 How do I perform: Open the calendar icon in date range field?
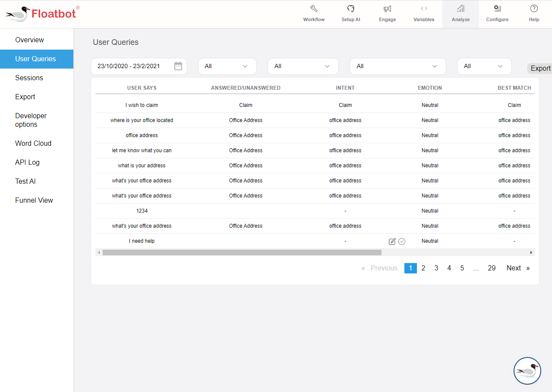point(178,66)
